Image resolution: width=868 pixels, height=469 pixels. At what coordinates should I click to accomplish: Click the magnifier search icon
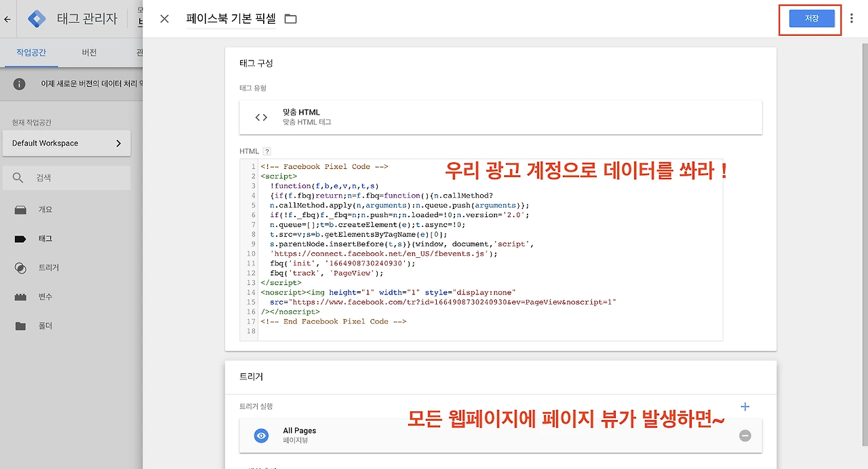(x=18, y=178)
